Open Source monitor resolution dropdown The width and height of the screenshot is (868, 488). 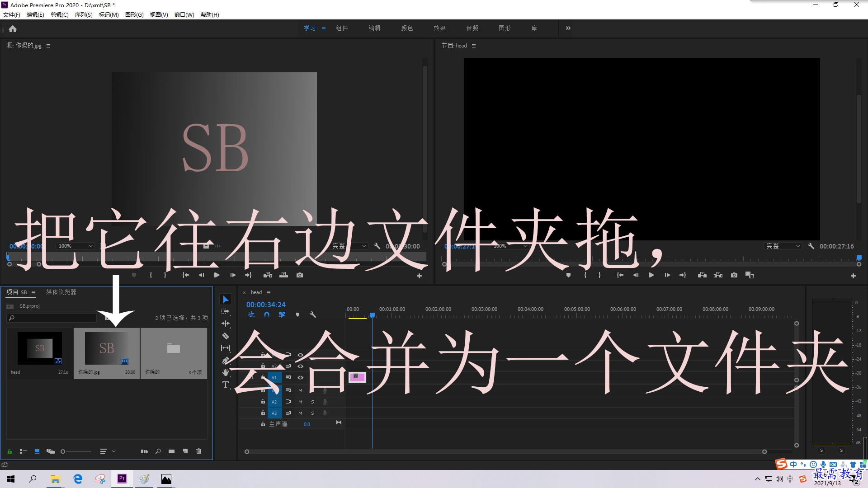tap(349, 246)
